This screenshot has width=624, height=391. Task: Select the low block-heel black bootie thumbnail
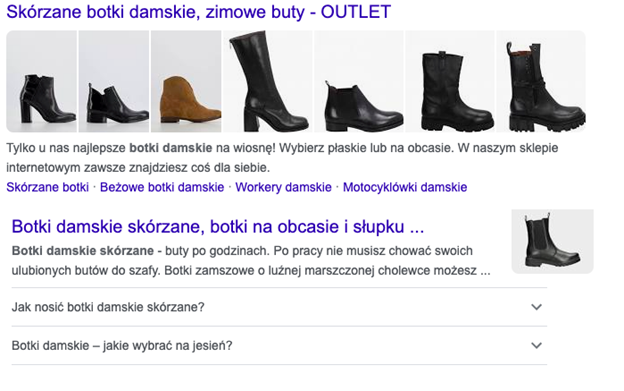click(114, 81)
